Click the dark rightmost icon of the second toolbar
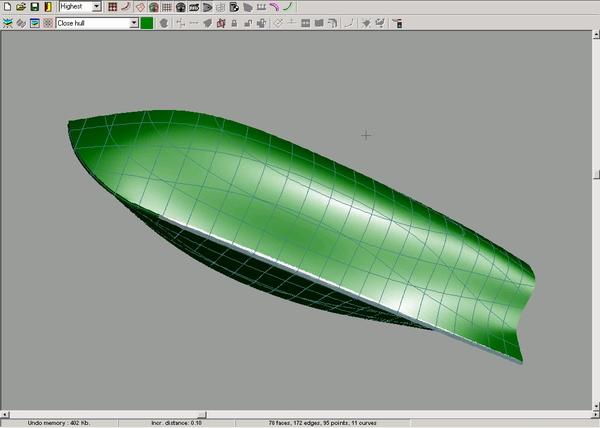Screen dimensions: 600x428 [397, 23]
